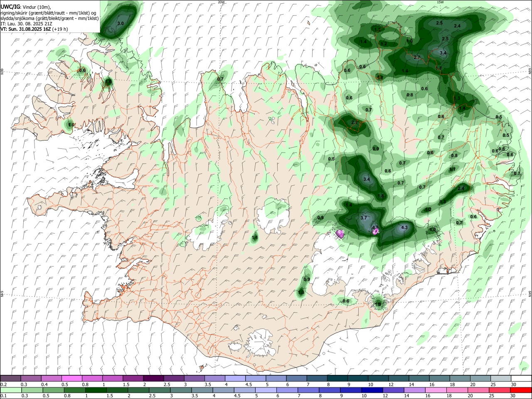Choose the 10–12 deep blue rain swatch
Viewport: 532px width, 399px height.
(372, 390)
